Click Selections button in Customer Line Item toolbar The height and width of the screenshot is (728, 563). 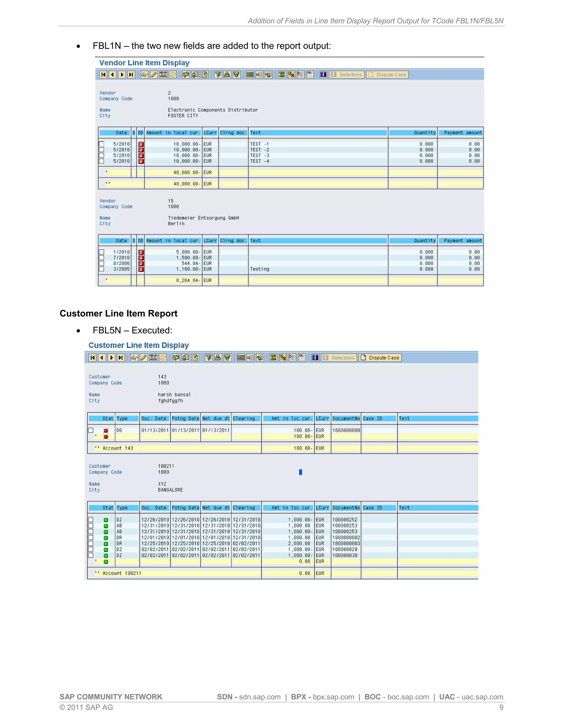click(338, 358)
